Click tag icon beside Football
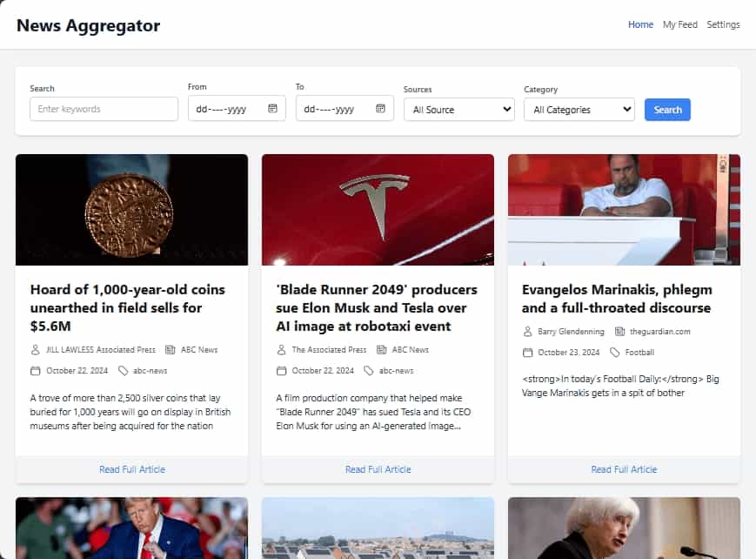The width and height of the screenshot is (756, 559). tap(615, 353)
